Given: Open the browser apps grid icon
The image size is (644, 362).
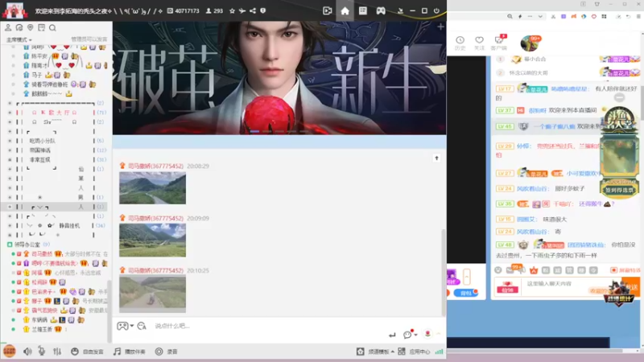Looking at the screenshot, I should pos(605,16).
